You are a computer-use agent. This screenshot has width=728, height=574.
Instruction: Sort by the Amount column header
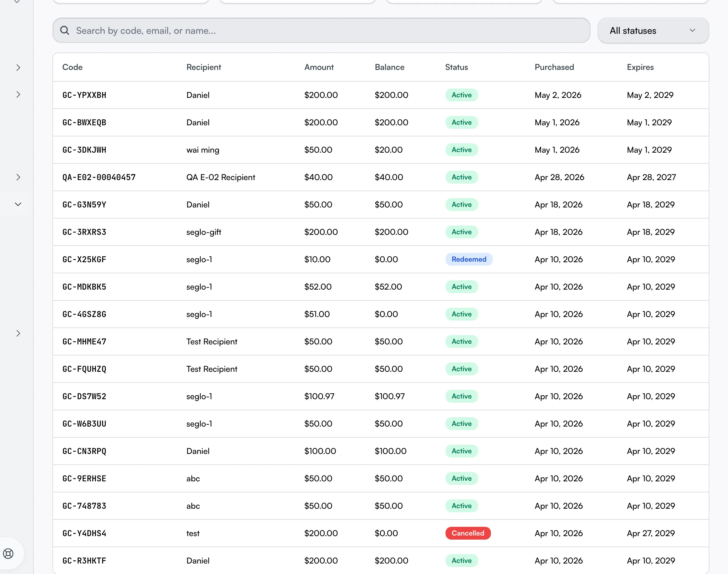point(319,67)
